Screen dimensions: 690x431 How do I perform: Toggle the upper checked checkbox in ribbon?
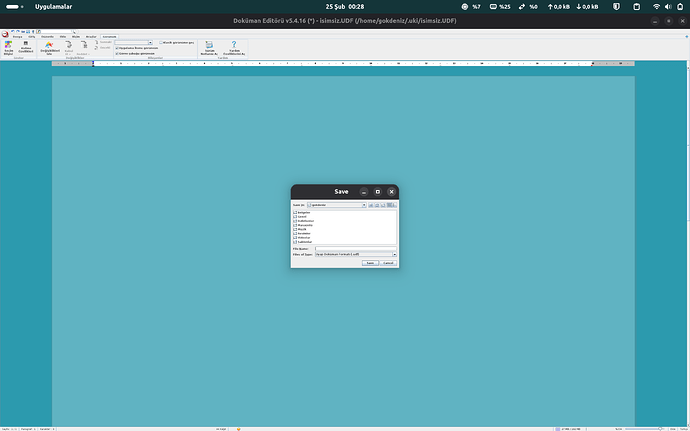coord(116,48)
